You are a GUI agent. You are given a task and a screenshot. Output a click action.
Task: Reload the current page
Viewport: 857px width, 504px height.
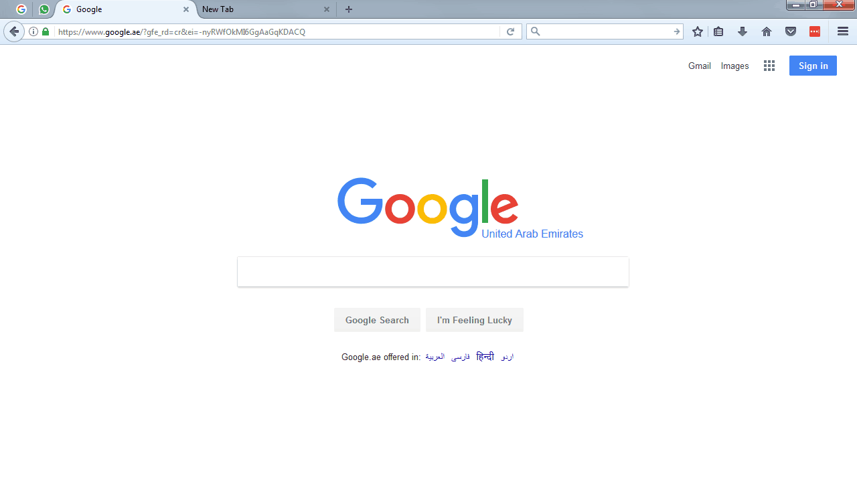pyautogui.click(x=510, y=31)
